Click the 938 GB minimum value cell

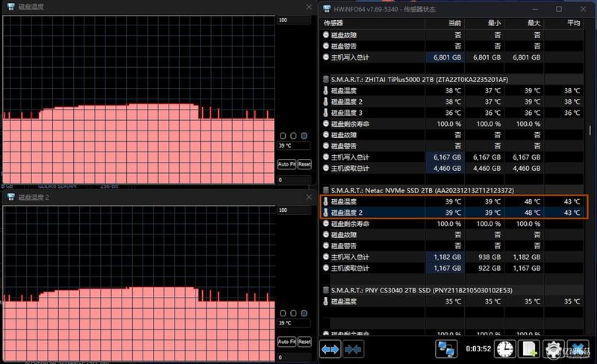[x=484, y=257]
